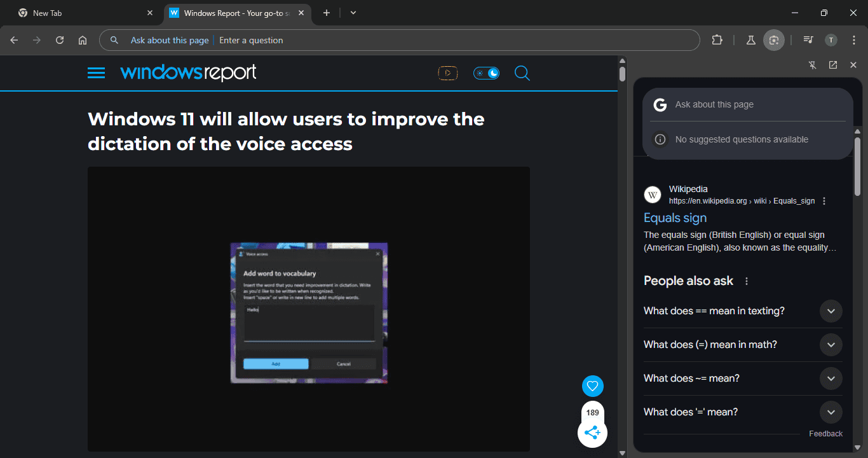Open the media controls icon
This screenshot has height=458, width=868.
808,40
